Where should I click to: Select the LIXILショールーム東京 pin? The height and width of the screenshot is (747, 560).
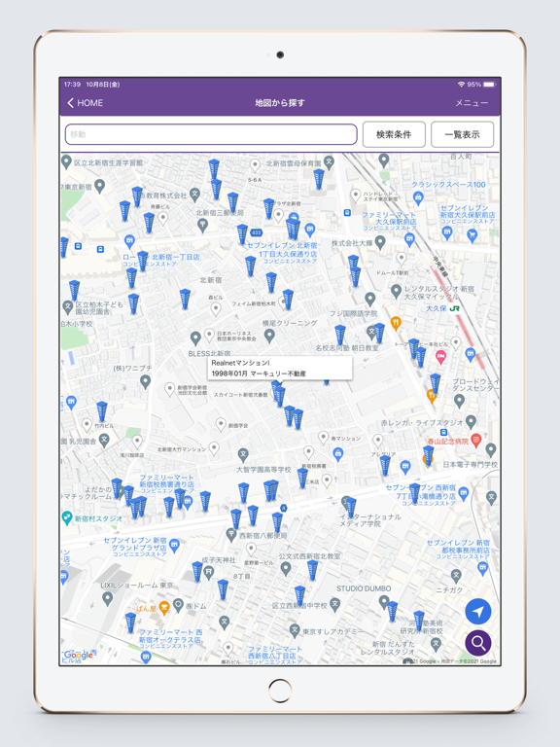(108, 597)
